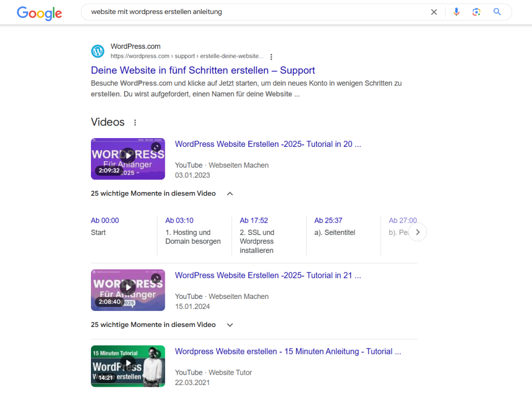
Task: Open 'Deine Website in fünf Schritten erstellen' link
Action: (203, 70)
